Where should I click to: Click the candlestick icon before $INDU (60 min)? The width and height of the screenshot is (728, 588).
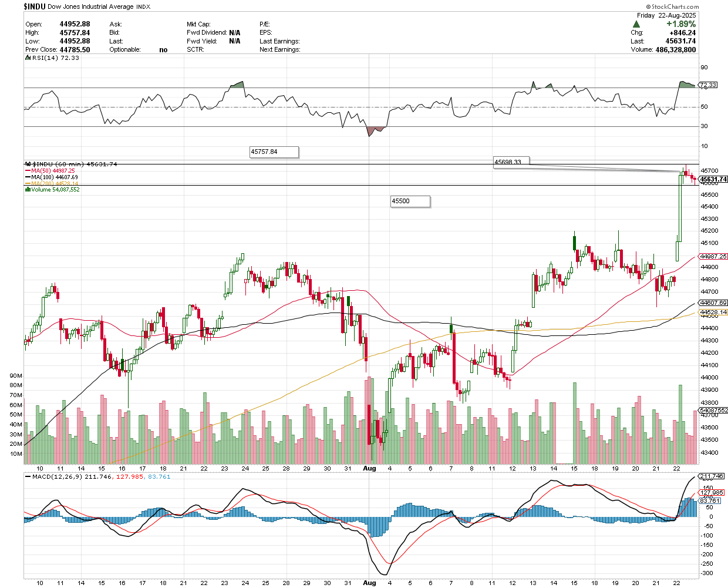[x=28, y=164]
